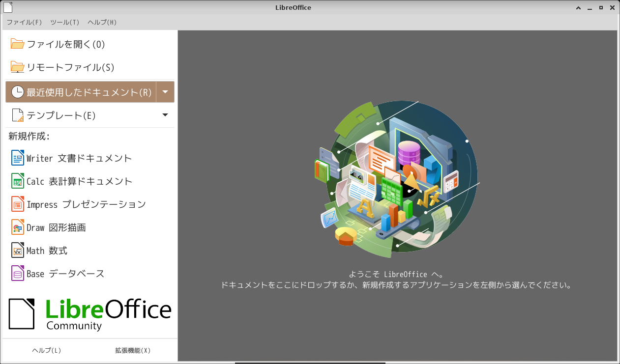Create new Draw 図形描画

coord(90,227)
